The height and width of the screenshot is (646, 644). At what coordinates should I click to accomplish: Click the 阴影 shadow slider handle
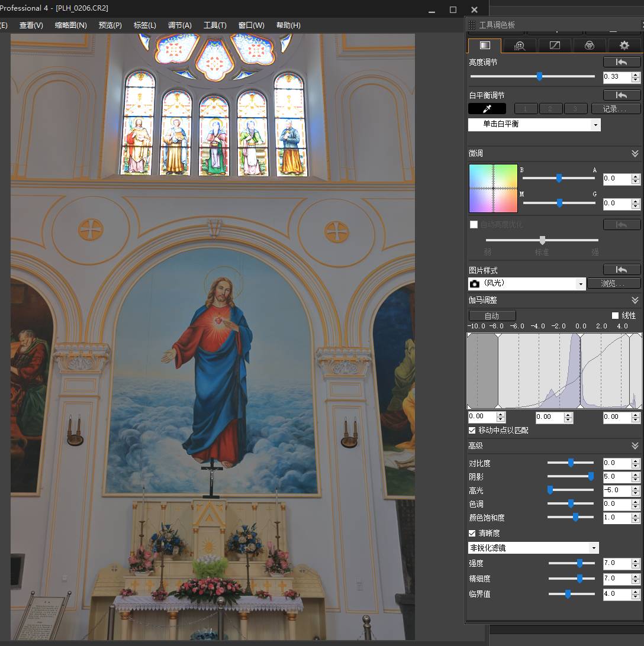pos(591,476)
